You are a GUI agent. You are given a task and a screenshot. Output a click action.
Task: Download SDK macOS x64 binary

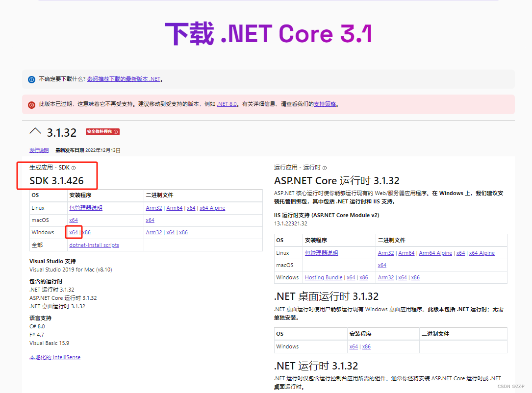click(x=150, y=220)
